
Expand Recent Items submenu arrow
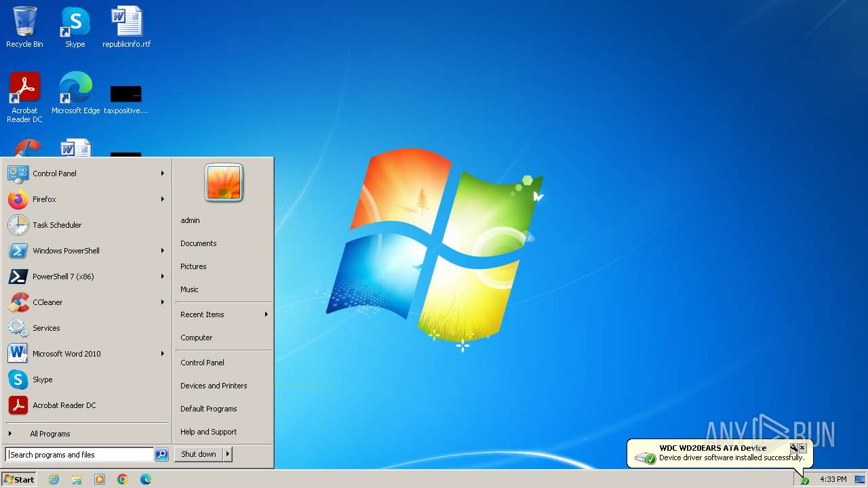[x=267, y=314]
